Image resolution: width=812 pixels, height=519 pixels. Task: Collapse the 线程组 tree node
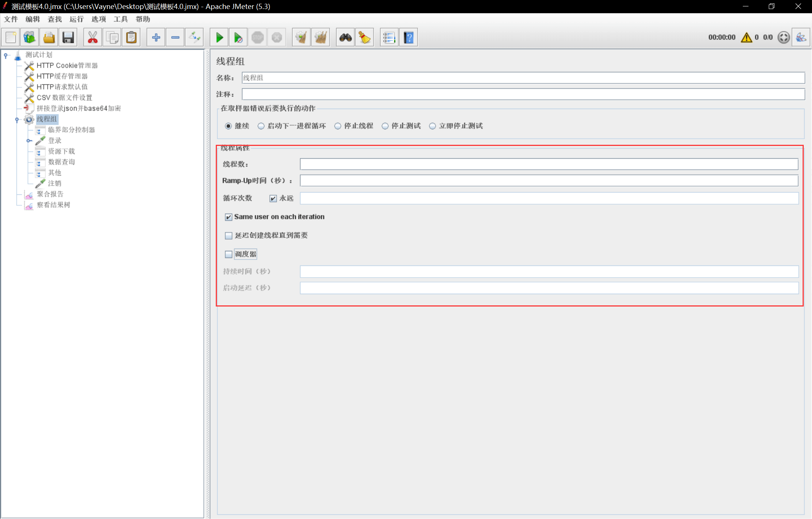pyautogui.click(x=17, y=120)
